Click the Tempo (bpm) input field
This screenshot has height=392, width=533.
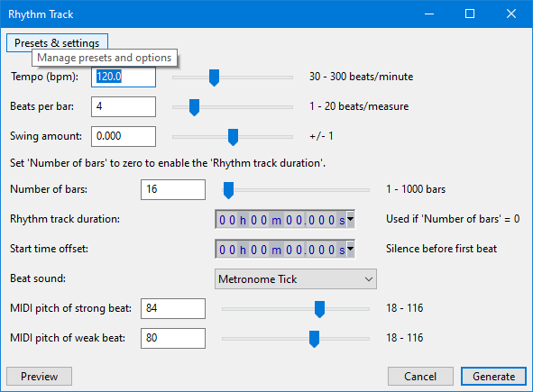point(124,77)
